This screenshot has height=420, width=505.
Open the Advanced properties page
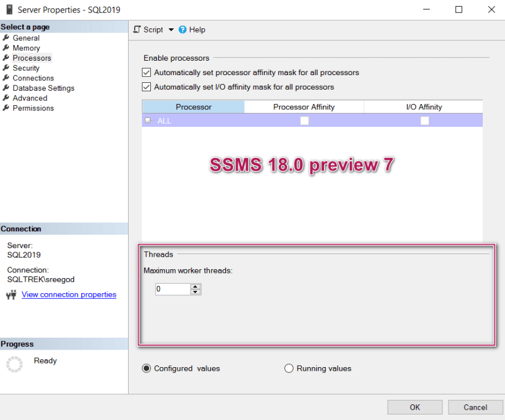[29, 97]
